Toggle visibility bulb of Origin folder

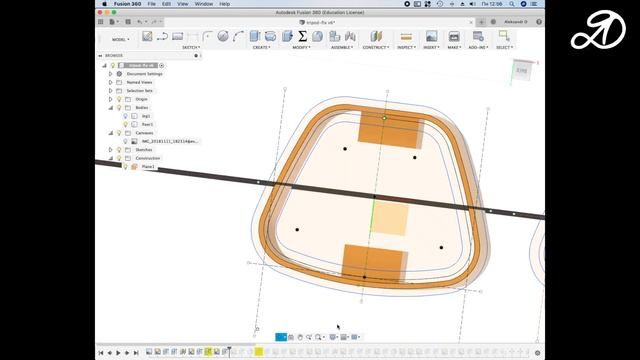click(119, 99)
